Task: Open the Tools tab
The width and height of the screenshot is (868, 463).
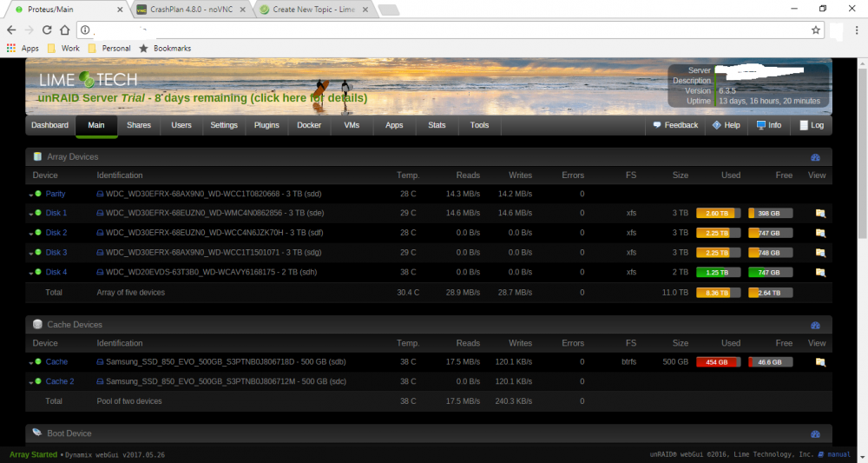Action: point(479,125)
